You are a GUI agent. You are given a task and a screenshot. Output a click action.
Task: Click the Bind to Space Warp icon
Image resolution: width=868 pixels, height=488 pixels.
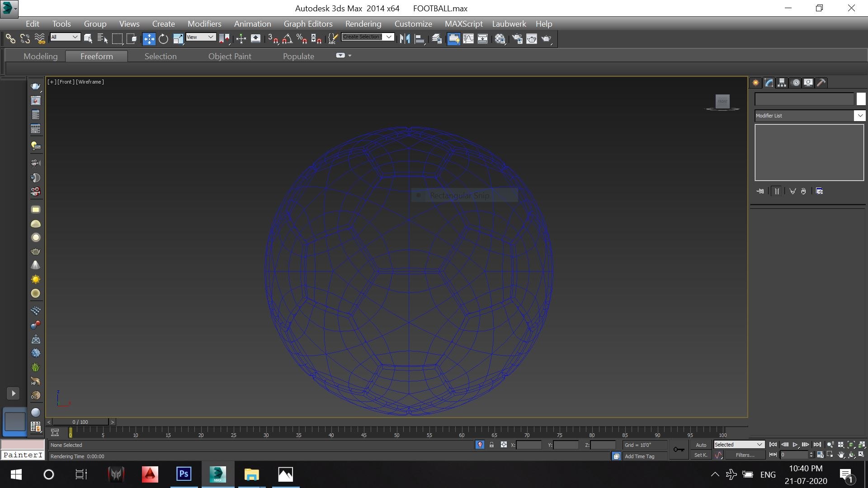[40, 39]
